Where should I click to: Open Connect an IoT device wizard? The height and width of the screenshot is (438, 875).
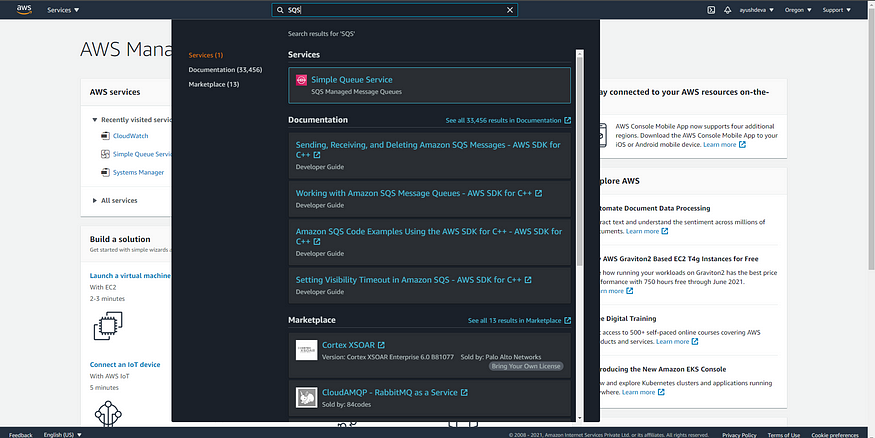click(125, 364)
